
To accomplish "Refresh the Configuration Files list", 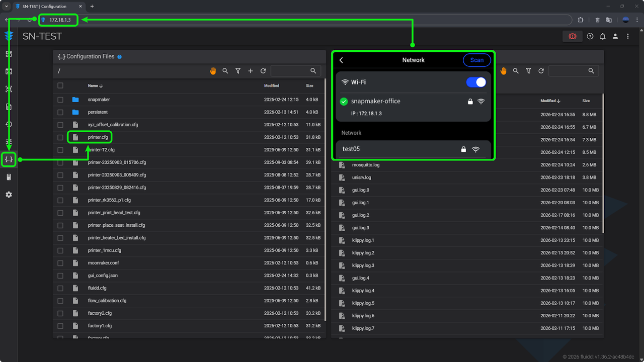I will [x=263, y=71].
